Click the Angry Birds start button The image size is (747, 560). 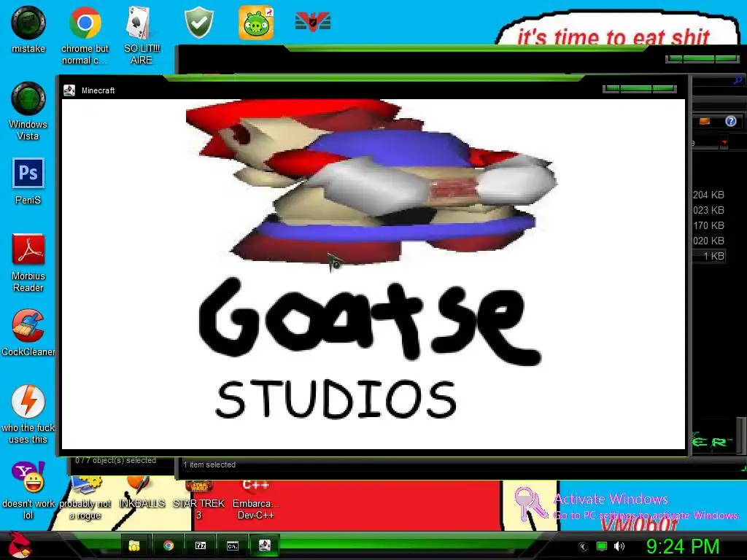pyautogui.click(x=19, y=545)
